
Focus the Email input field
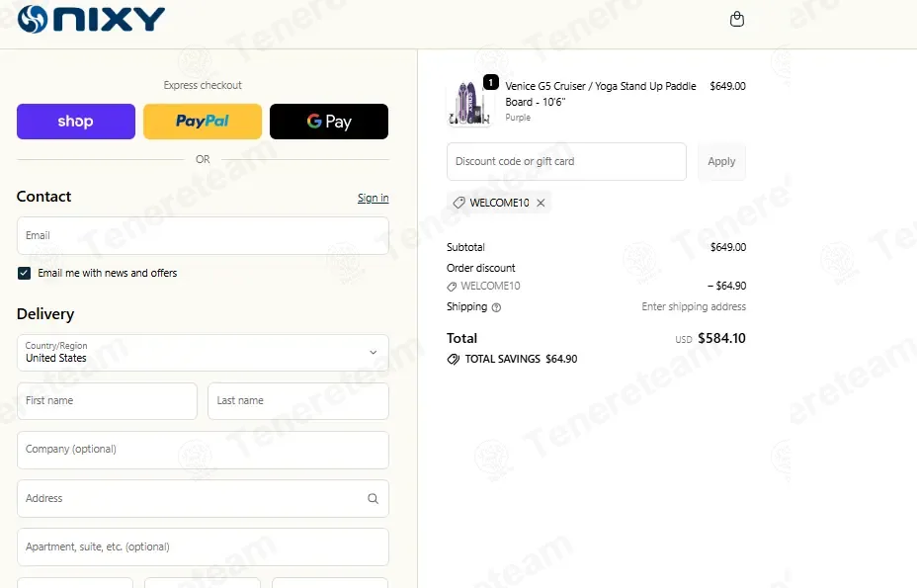203,236
